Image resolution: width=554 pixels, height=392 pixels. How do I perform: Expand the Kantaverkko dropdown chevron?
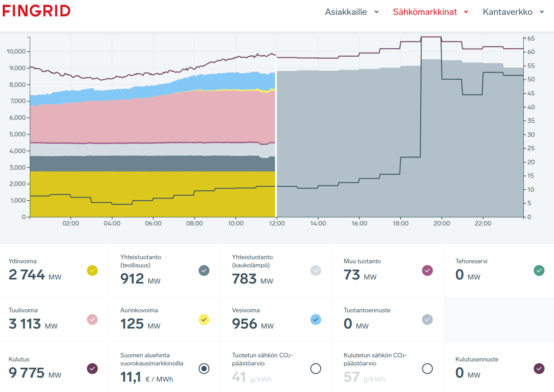[x=542, y=12]
